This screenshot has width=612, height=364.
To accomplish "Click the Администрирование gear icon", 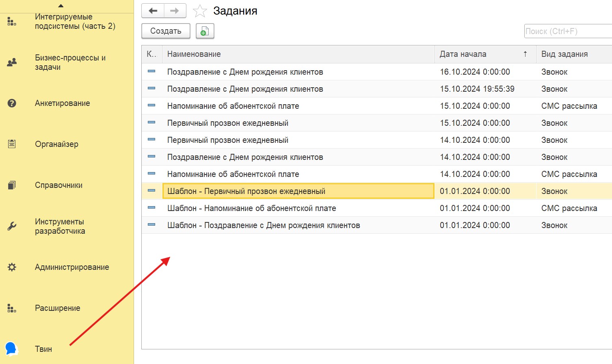I will pos(12,267).
